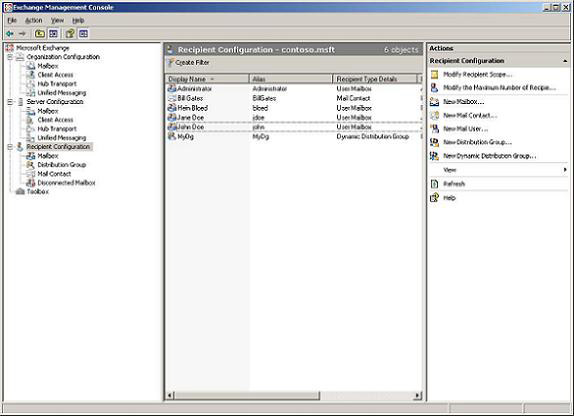The height and width of the screenshot is (416, 574).
Task: Click the Show/Hide Action Pane toolbar icon
Action: click(x=83, y=34)
